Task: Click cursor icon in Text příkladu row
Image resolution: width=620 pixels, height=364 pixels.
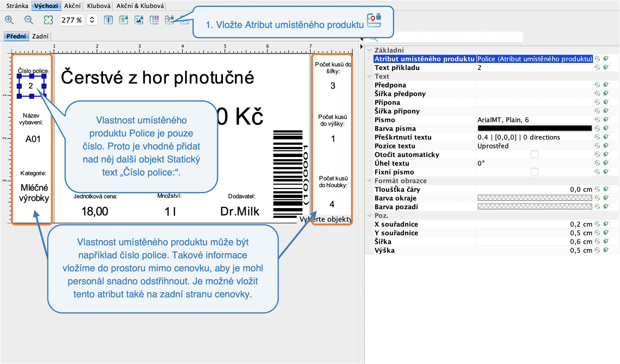Action: click(x=606, y=67)
